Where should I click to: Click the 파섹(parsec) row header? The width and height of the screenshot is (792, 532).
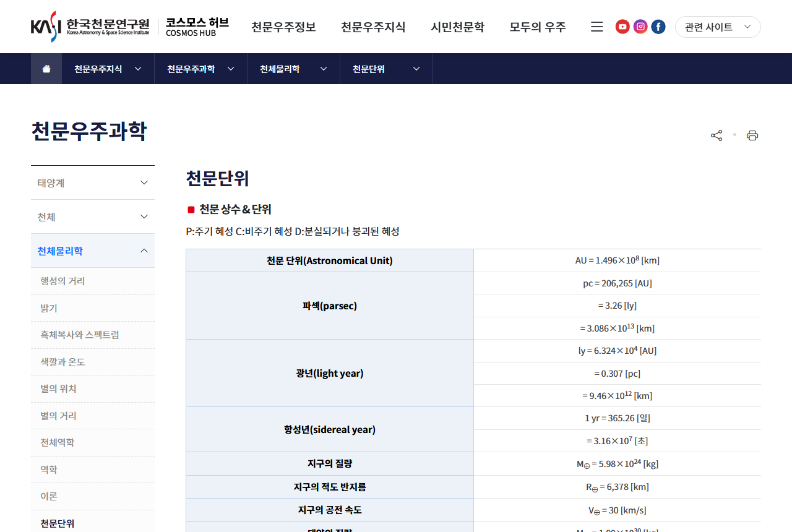(x=330, y=306)
